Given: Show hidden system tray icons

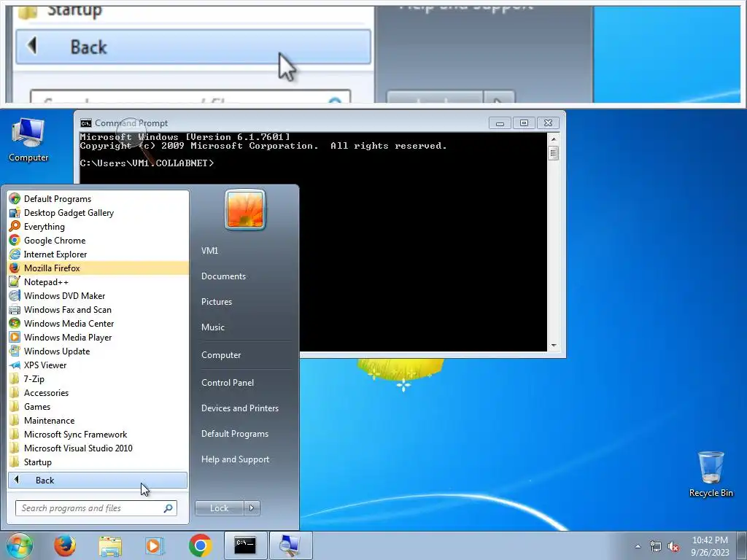Looking at the screenshot, I should pyautogui.click(x=638, y=546).
